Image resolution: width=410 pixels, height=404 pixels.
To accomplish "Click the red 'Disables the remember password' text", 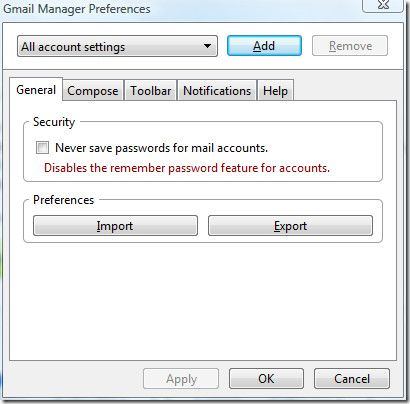I will tap(187, 168).
